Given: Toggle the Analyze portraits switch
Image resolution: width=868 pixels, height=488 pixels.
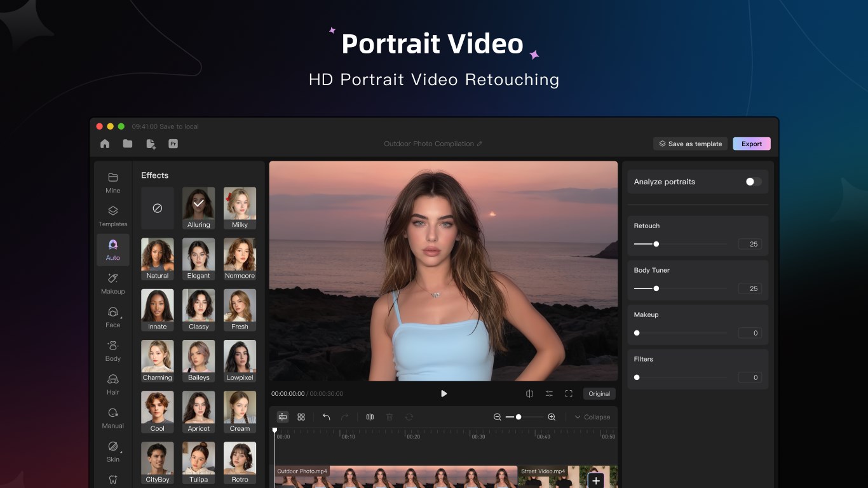Looking at the screenshot, I should (x=753, y=182).
